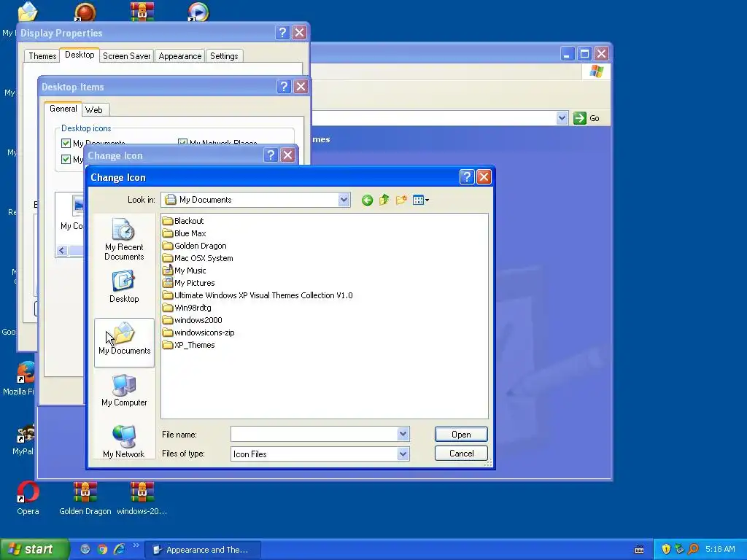Click the system clock 5:18 AM
Image resolution: width=747 pixels, height=560 pixels.
pyautogui.click(x=720, y=549)
